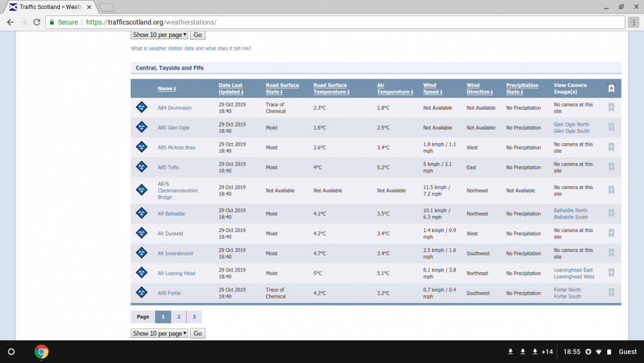Open the bottom Show 10 per page dropdown
The height and width of the screenshot is (363, 644).
coord(159,333)
